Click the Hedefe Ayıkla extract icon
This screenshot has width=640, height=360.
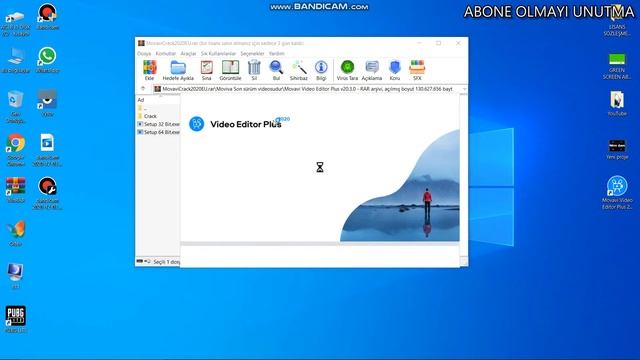pyautogui.click(x=178, y=70)
